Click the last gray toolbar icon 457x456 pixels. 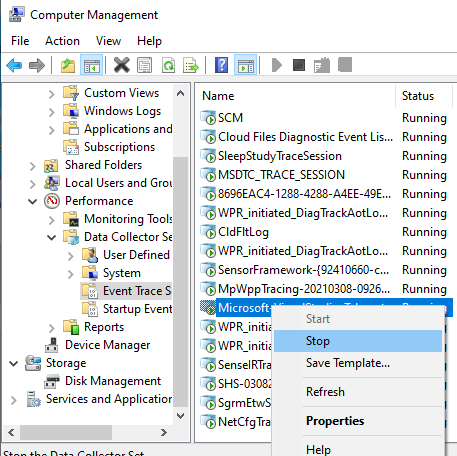[x=345, y=65]
